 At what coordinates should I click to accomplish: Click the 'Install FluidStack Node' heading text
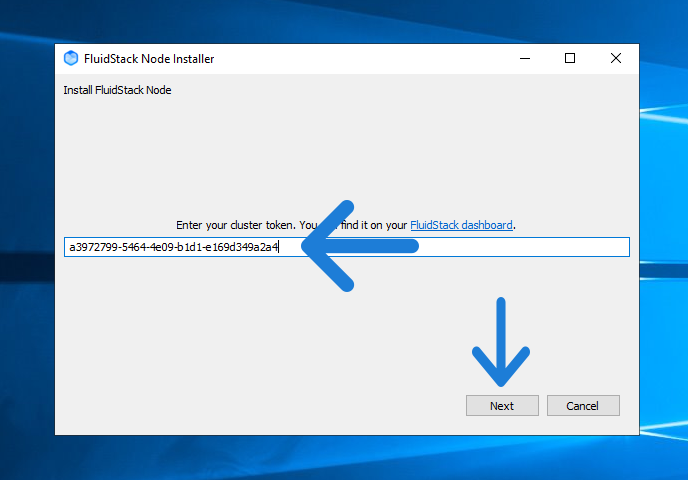pos(117,90)
